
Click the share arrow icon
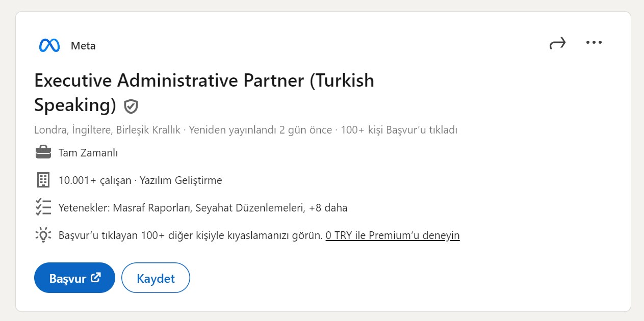click(x=558, y=43)
